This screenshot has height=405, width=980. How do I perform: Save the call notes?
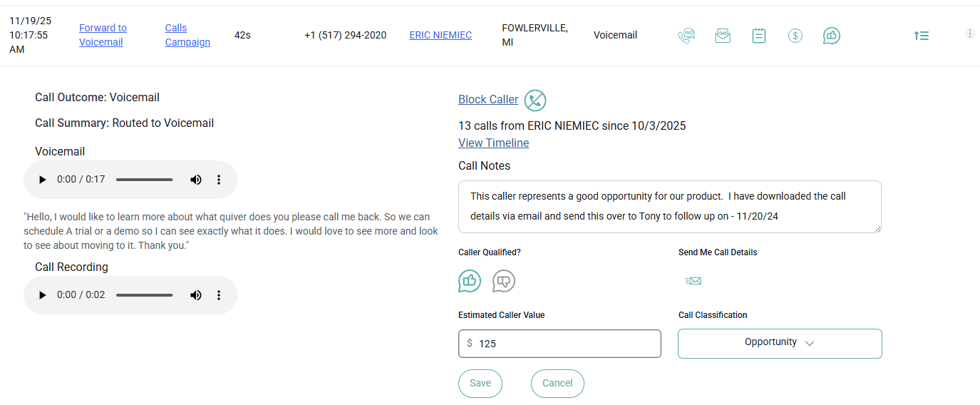(x=480, y=383)
